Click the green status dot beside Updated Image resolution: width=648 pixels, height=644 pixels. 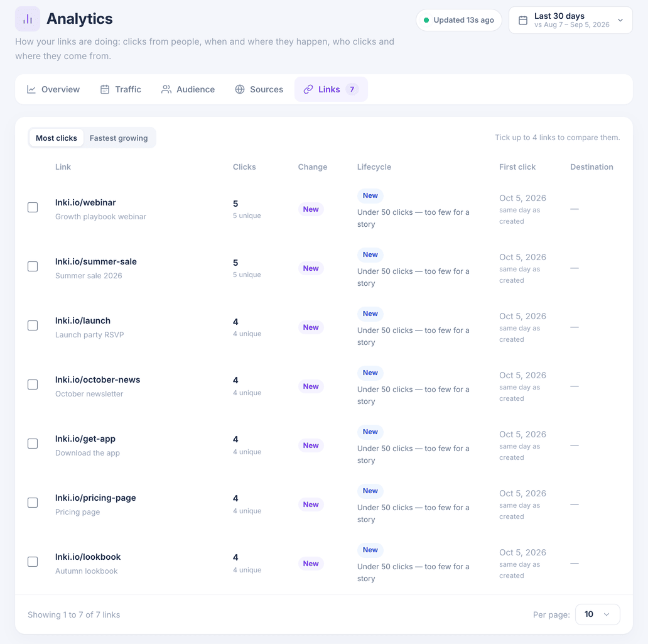[x=426, y=20]
